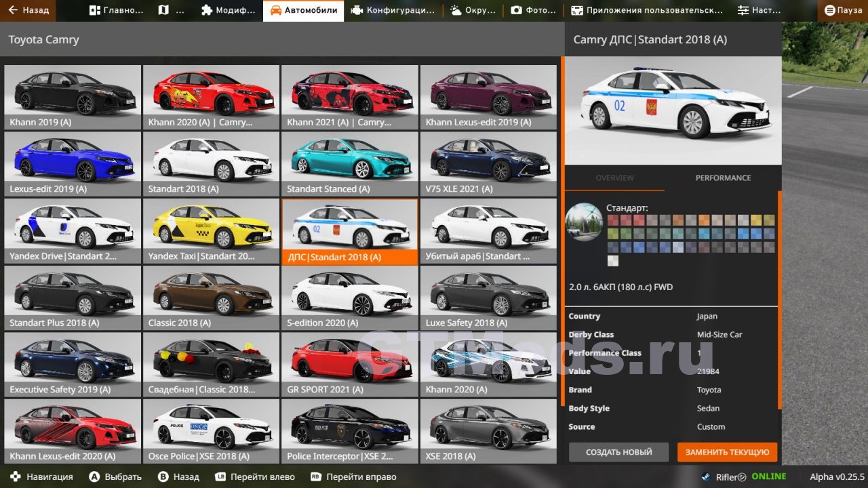
Task: Select Убитый араб|Standart configuration
Action: click(x=488, y=231)
